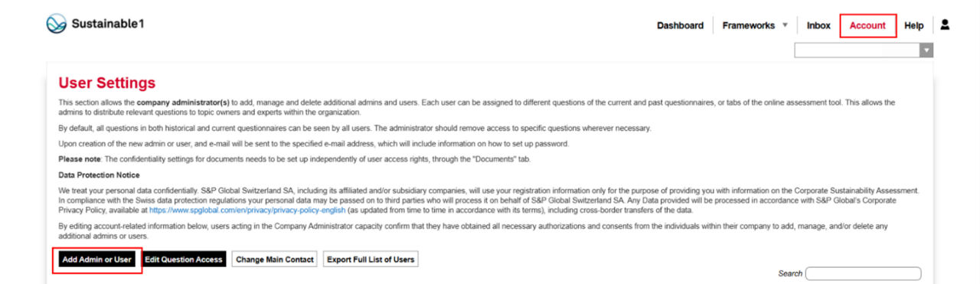Open the user profile icon
Viewport: 980px width, 284px height.
[945, 25]
